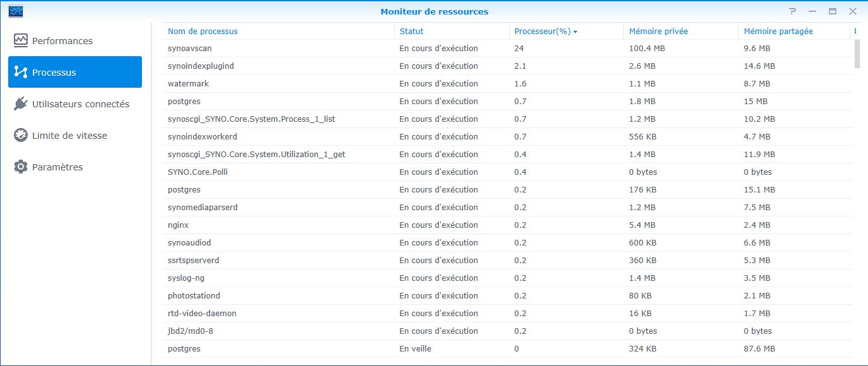Sort by Mémoire partagée column header
Viewport: 868px width, 366px height.
click(778, 31)
